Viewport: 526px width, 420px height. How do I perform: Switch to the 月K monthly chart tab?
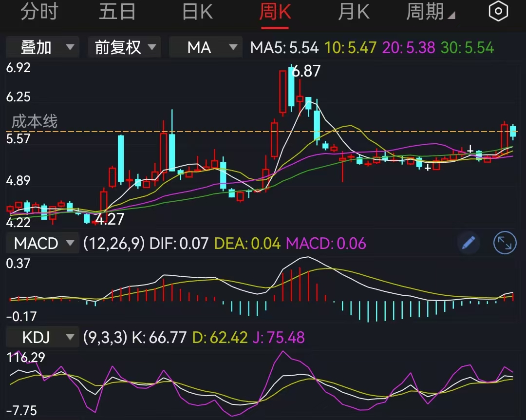pos(354,11)
